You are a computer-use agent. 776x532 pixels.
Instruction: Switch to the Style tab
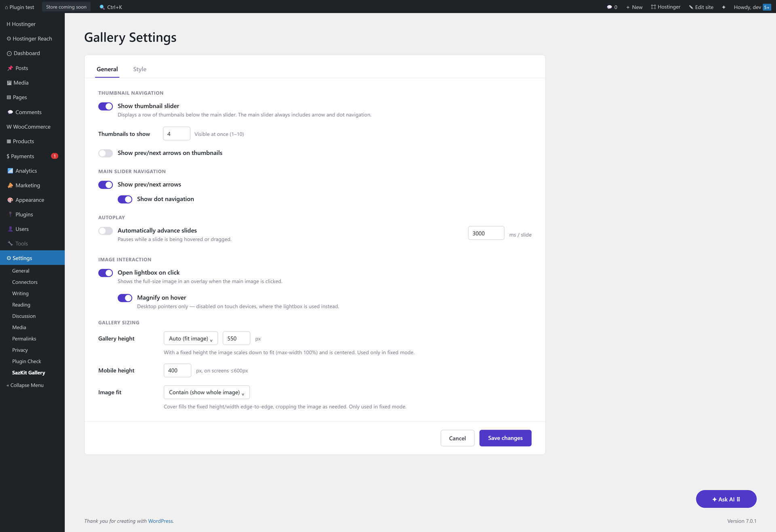click(x=140, y=69)
